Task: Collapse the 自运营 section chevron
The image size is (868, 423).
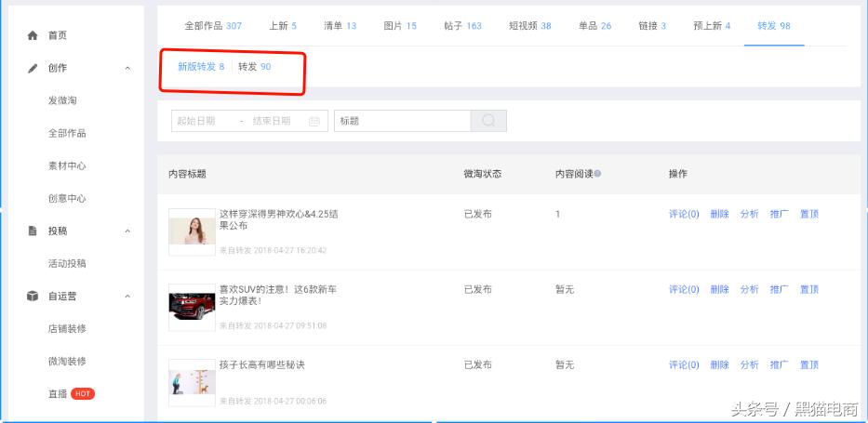Action: 127,297
